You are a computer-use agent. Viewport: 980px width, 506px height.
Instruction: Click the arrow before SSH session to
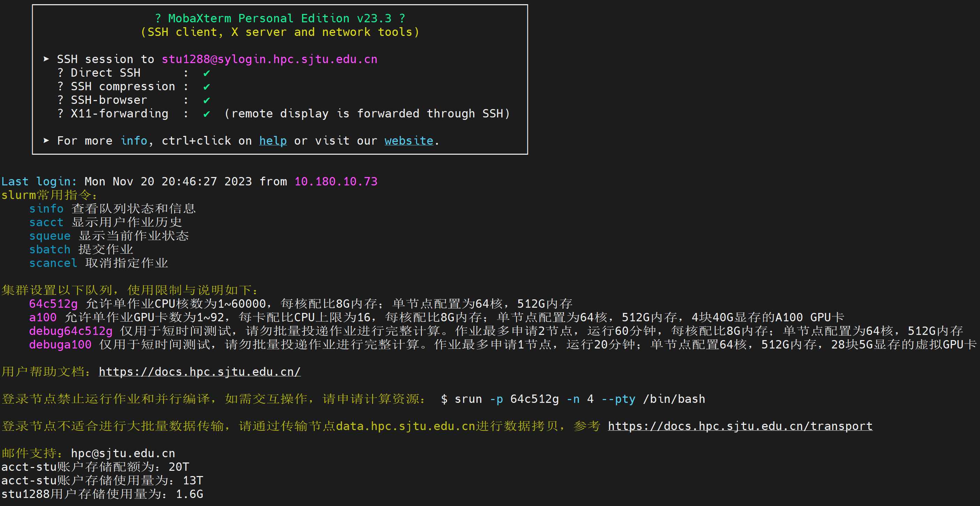click(46, 59)
